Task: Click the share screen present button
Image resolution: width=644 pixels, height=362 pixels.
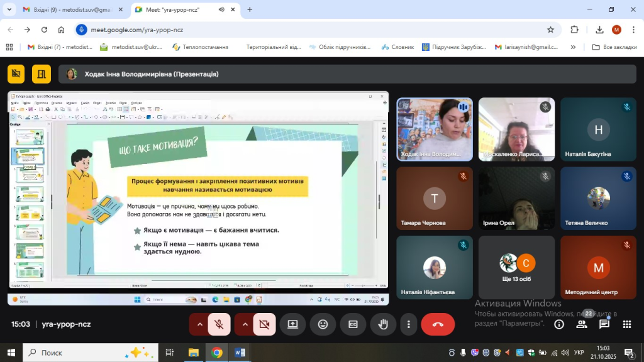Action: (x=292, y=324)
